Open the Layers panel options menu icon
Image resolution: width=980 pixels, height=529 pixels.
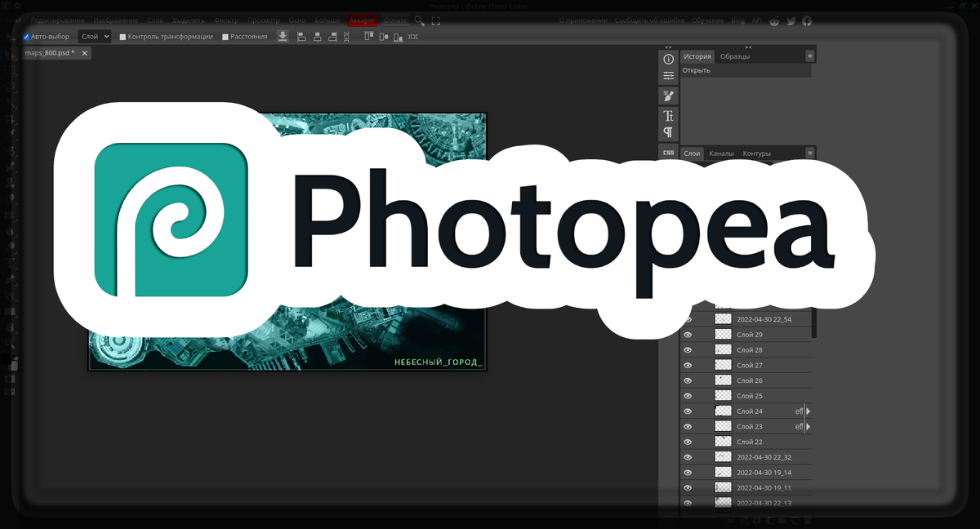pos(809,153)
